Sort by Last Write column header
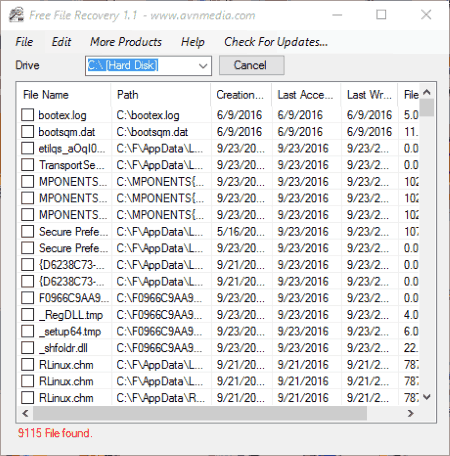This screenshot has height=456, width=450. click(369, 95)
